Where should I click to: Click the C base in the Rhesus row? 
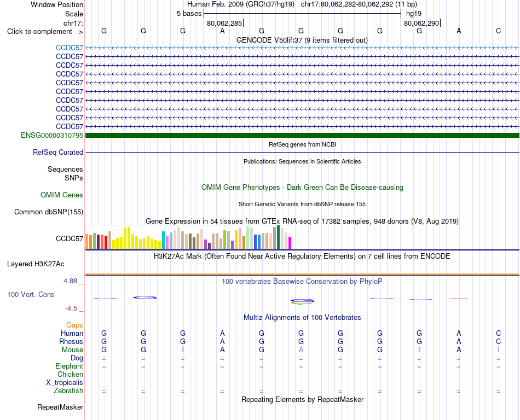coord(498,341)
